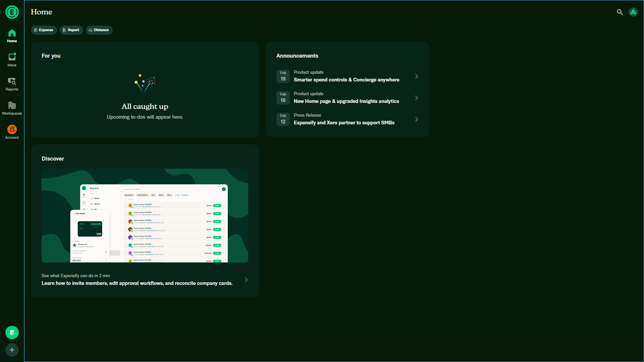The image size is (644, 362).
Task: Open Discover section chevron arrow
Action: pyautogui.click(x=246, y=280)
